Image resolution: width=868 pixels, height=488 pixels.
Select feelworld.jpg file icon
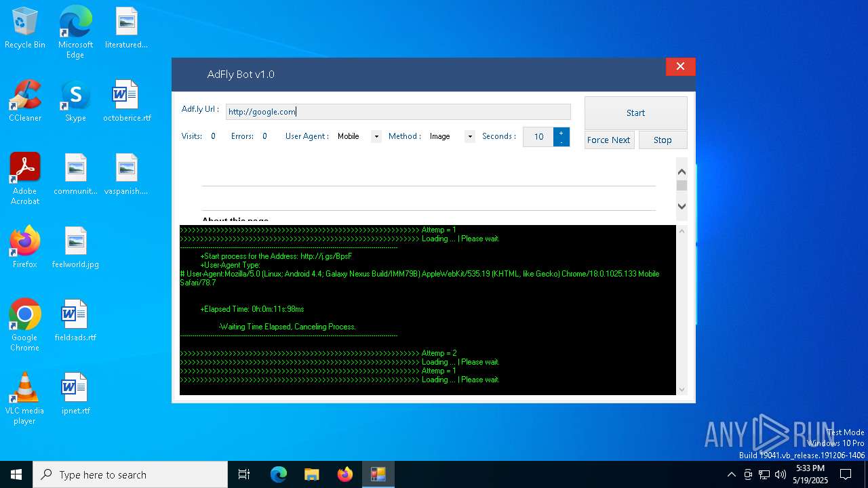75,247
